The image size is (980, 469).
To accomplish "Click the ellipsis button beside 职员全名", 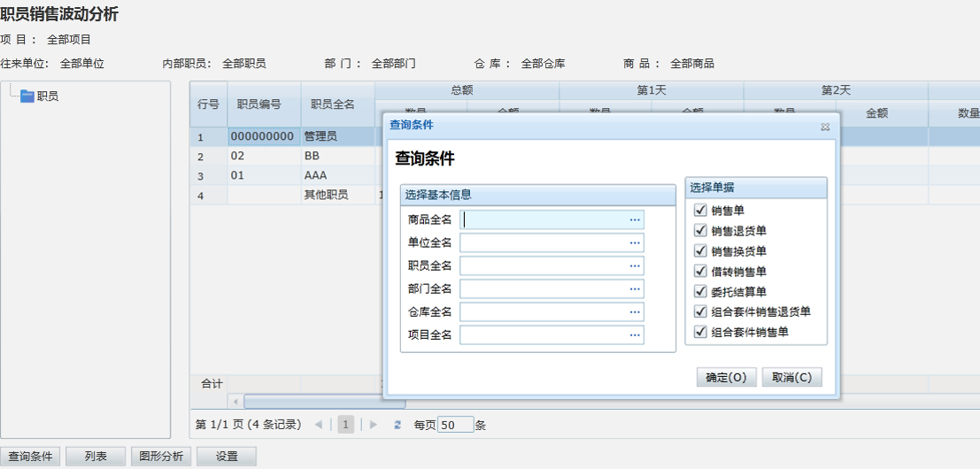I will (x=634, y=265).
